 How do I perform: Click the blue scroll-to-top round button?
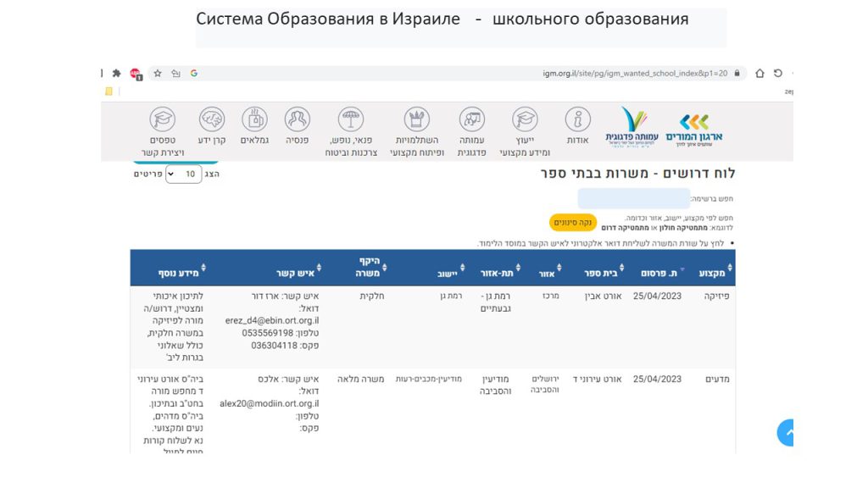tap(787, 433)
